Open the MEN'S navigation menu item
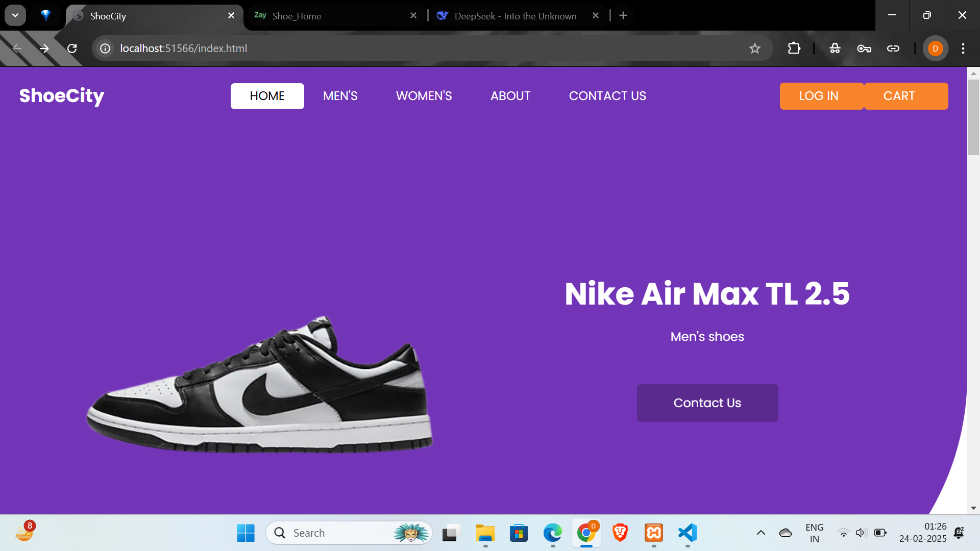 (x=340, y=96)
